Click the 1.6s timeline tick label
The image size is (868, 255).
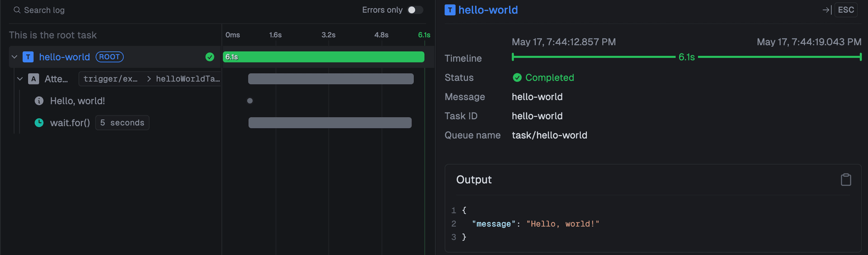pyautogui.click(x=275, y=35)
